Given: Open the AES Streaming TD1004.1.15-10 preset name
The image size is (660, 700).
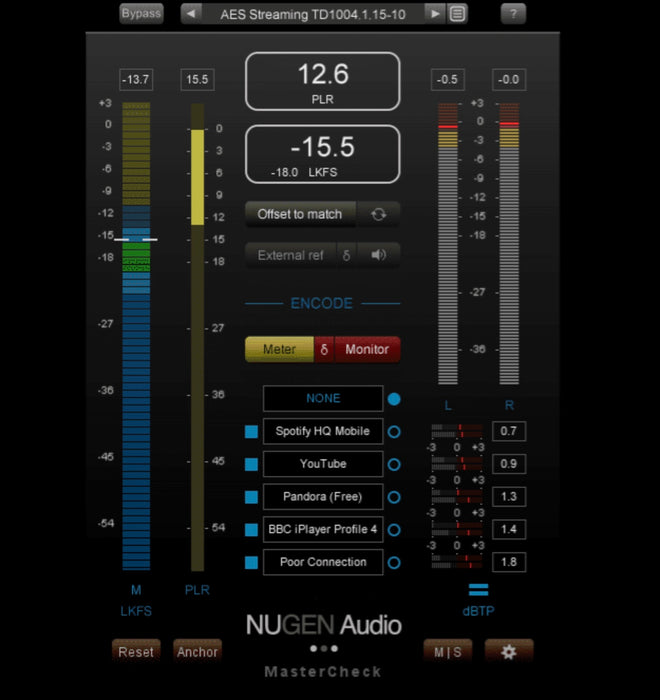Looking at the screenshot, I should (x=313, y=14).
